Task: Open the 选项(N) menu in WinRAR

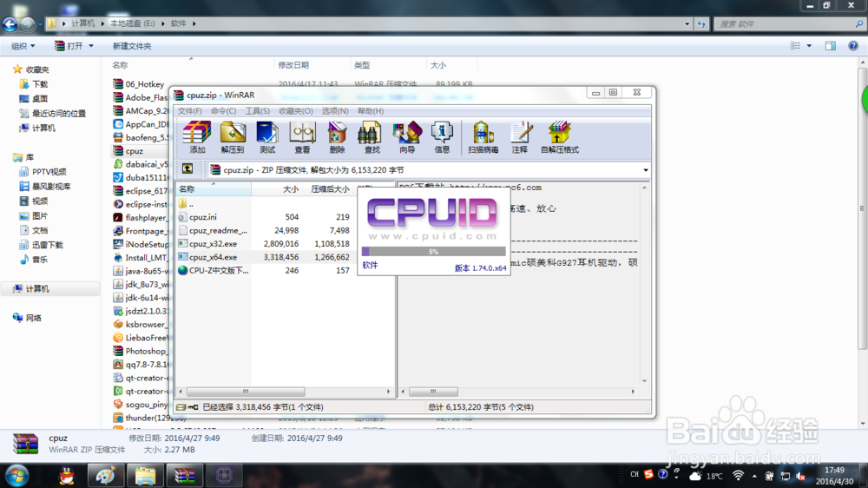Action: [335, 111]
